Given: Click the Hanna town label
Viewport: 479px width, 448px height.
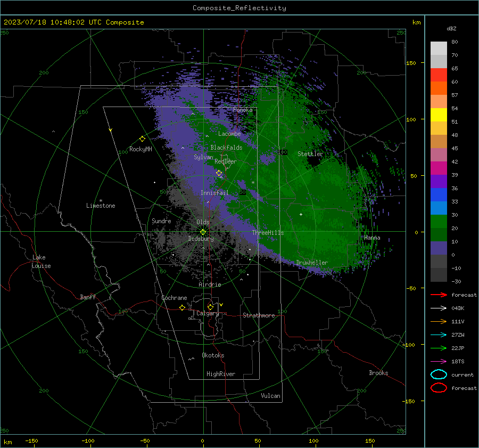Looking at the screenshot, I should pyautogui.click(x=372, y=238).
